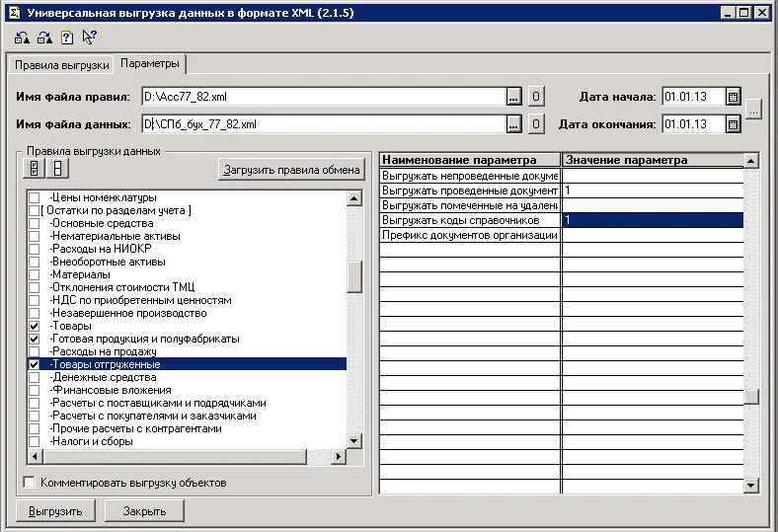Open the calendar for Дата окончания
The image size is (778, 532).
tap(733, 124)
